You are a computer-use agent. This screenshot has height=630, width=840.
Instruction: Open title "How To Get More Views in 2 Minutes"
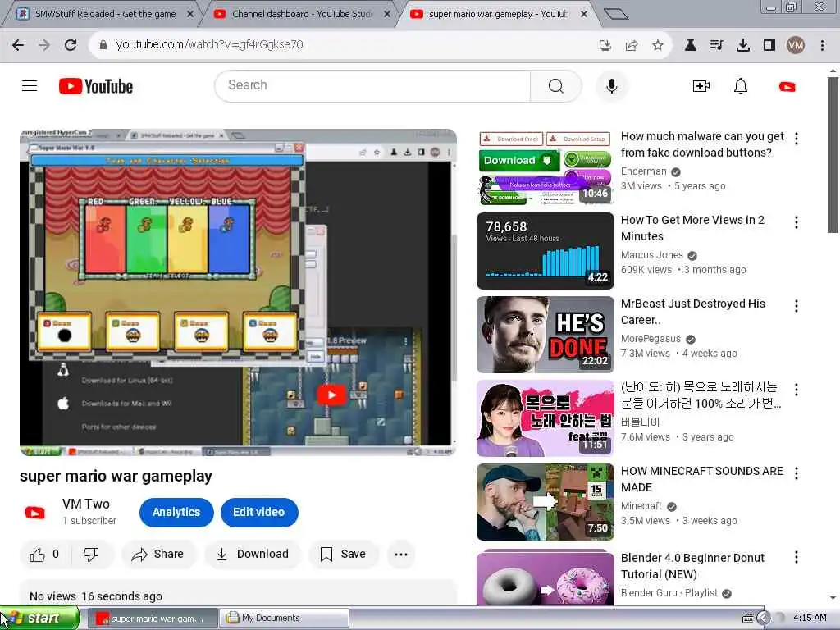(x=692, y=228)
